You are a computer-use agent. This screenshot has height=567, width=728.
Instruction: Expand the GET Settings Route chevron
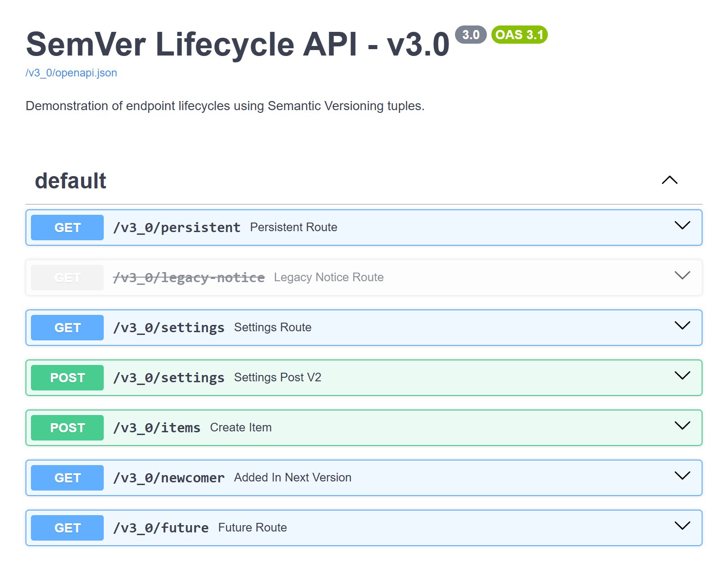click(x=682, y=326)
